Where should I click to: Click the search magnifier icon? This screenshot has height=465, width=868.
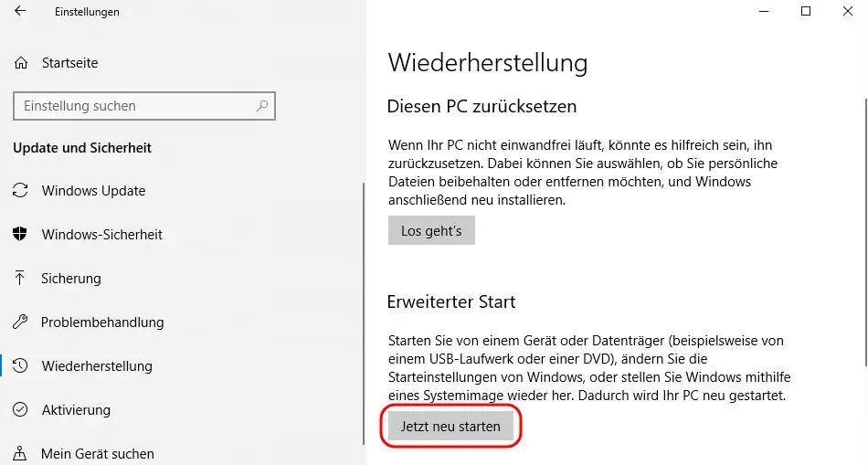[x=262, y=106]
